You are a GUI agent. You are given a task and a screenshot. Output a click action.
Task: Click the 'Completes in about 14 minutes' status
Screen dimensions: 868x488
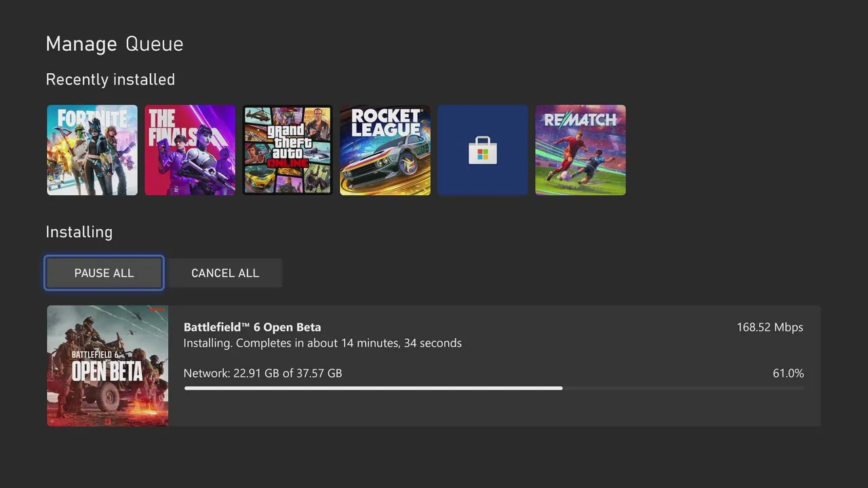(x=322, y=343)
